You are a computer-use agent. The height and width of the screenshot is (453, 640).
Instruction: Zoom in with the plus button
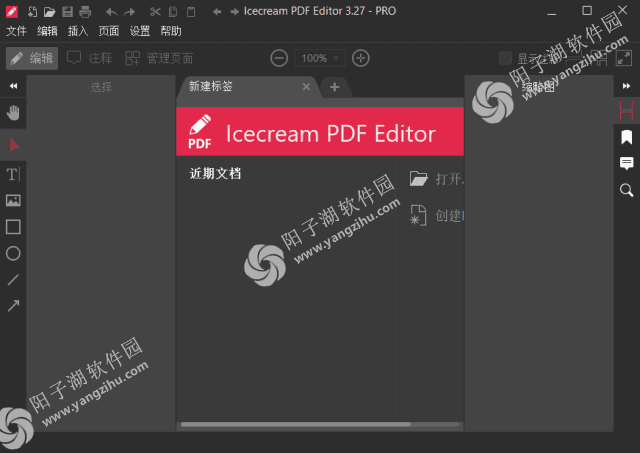click(x=361, y=58)
